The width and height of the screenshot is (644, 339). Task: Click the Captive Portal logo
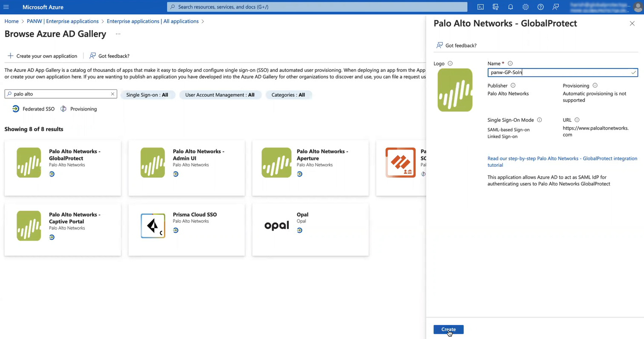[x=29, y=226]
